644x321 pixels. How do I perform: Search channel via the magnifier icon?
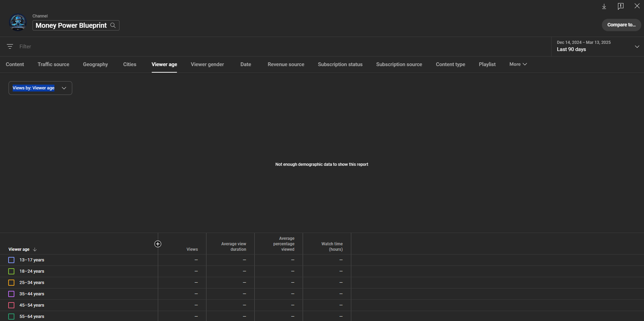point(113,25)
